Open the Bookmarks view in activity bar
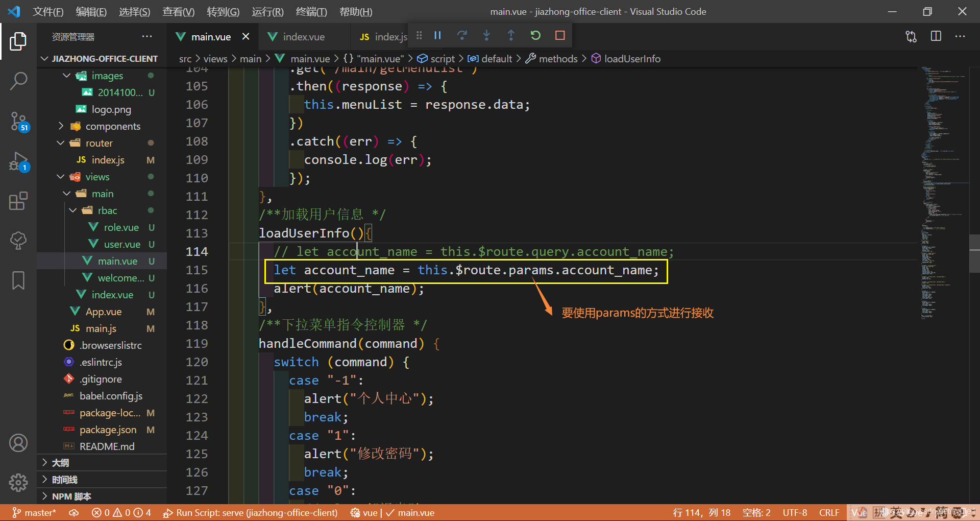Image resolution: width=980 pixels, height=521 pixels. click(x=18, y=280)
